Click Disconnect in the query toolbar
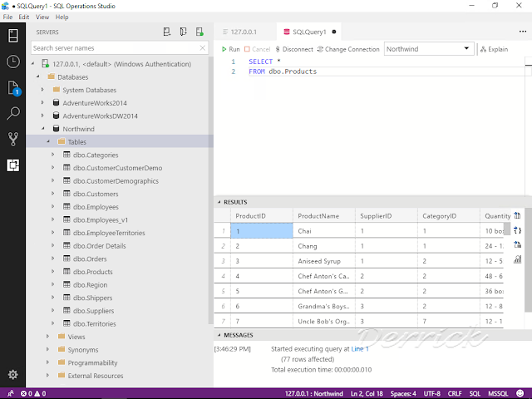Viewport: 532px width, 399px height. click(x=294, y=49)
